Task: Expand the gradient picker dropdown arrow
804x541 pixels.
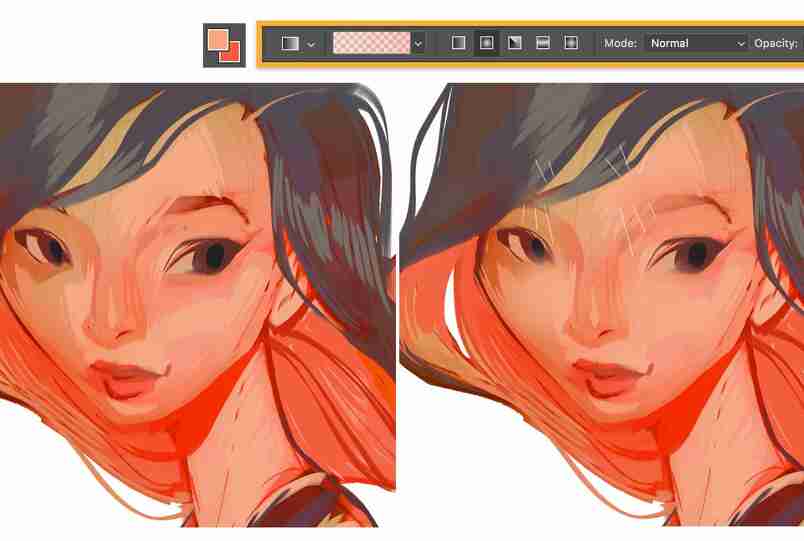Action: point(418,44)
